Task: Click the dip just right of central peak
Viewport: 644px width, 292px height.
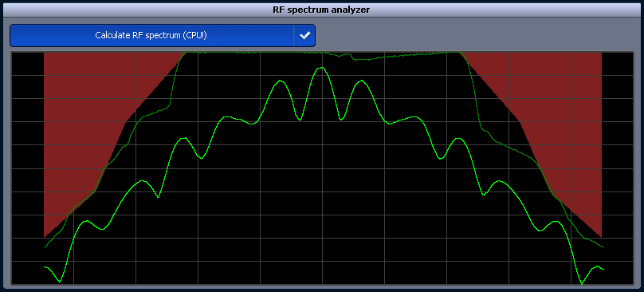Action: click(340, 119)
